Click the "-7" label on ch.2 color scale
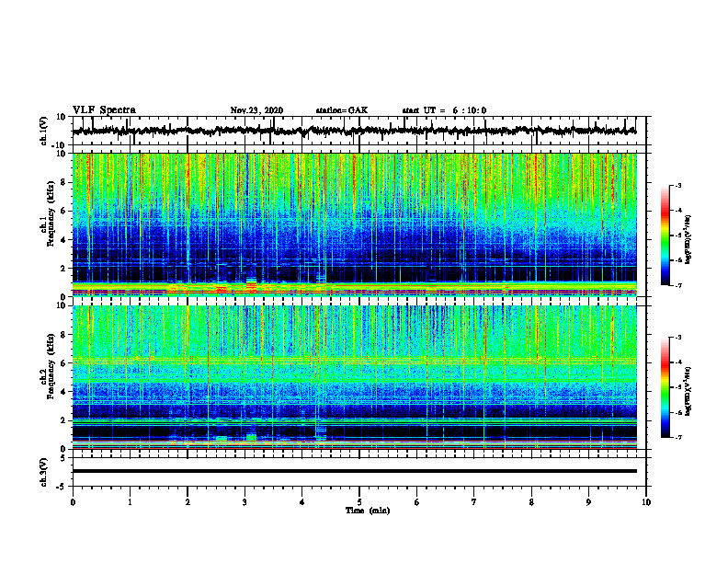 [678, 437]
